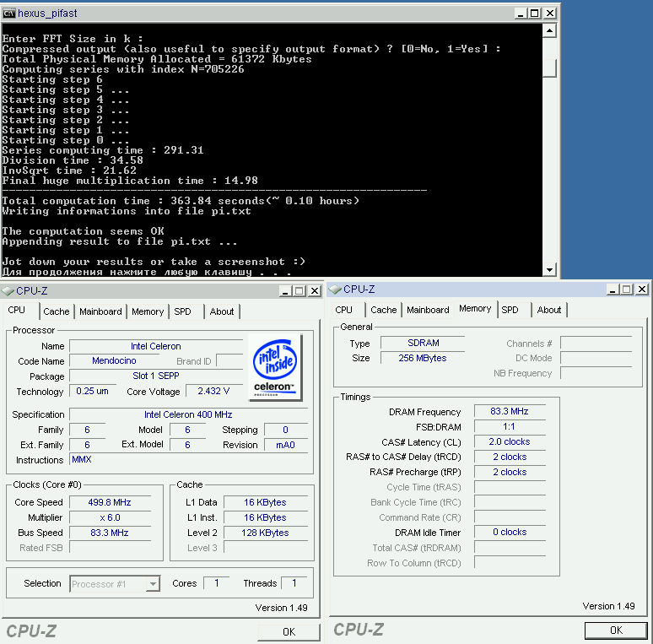Click the empty Channels # field
Viewport: 653px width, 644px height.
(596, 344)
